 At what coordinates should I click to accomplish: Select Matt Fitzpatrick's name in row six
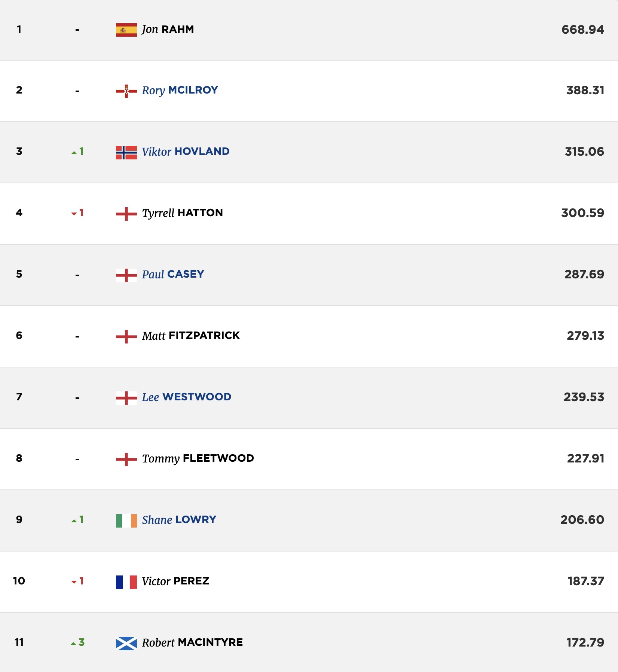[191, 336]
